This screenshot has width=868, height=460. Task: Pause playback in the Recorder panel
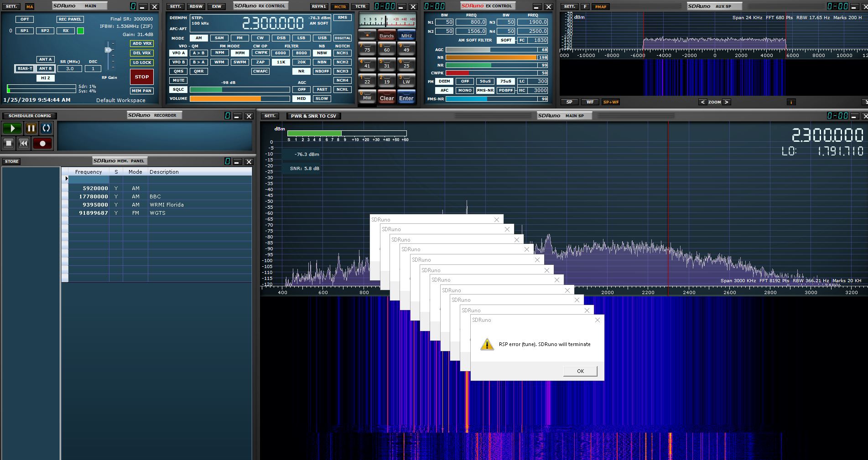pos(31,129)
